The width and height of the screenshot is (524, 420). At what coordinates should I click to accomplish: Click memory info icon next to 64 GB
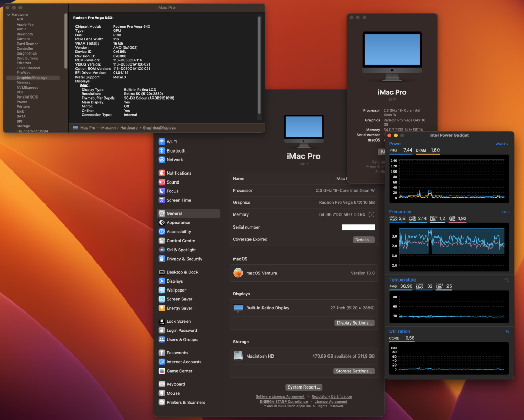372,214
